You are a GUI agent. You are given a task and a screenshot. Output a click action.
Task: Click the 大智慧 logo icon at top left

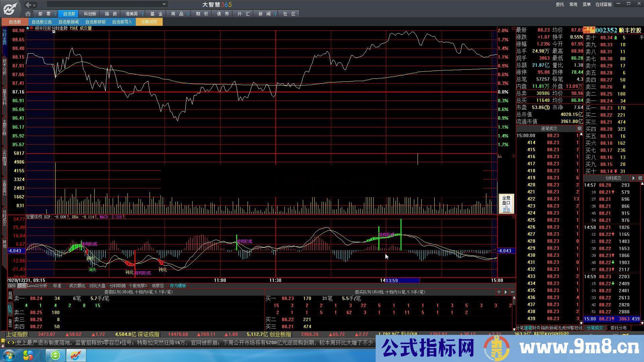click(10, 9)
